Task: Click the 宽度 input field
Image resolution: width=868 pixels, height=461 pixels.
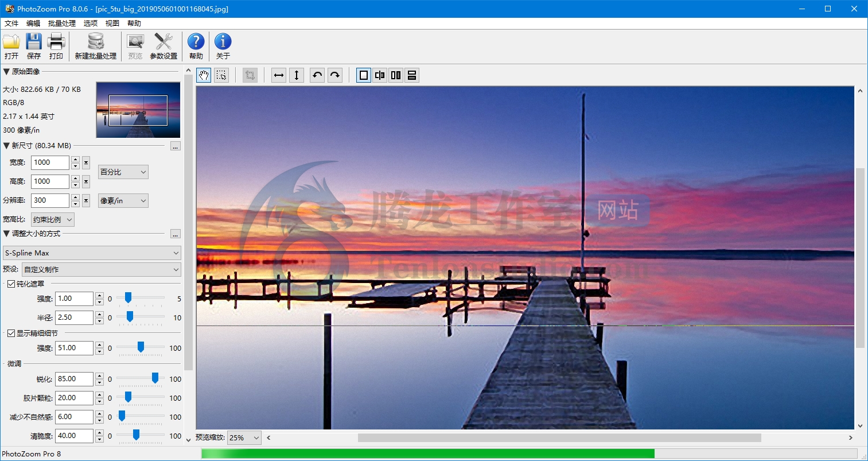Action: coord(50,162)
